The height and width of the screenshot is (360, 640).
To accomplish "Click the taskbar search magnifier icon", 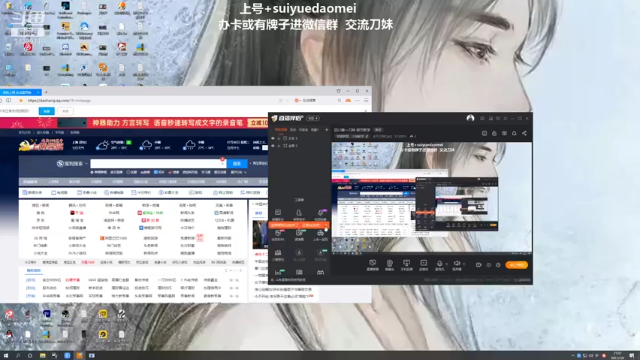I will (18, 356).
